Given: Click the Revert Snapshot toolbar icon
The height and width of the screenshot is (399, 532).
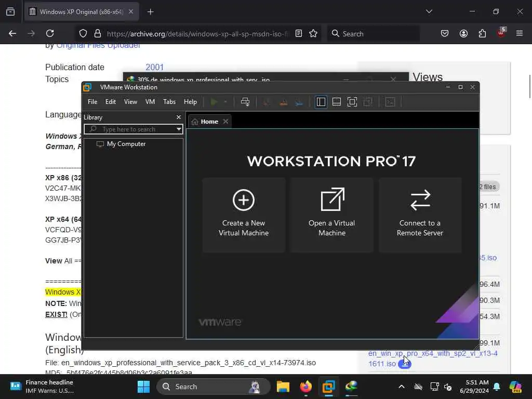Looking at the screenshot, I should tap(283, 102).
